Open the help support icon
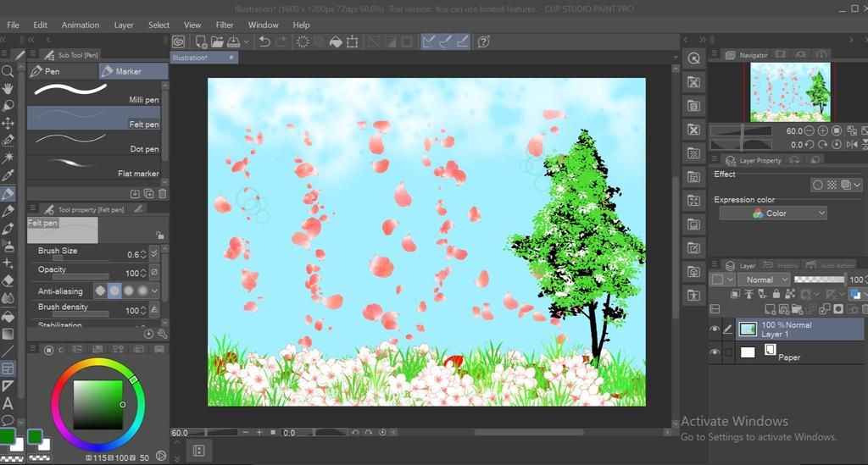 pyautogui.click(x=483, y=42)
